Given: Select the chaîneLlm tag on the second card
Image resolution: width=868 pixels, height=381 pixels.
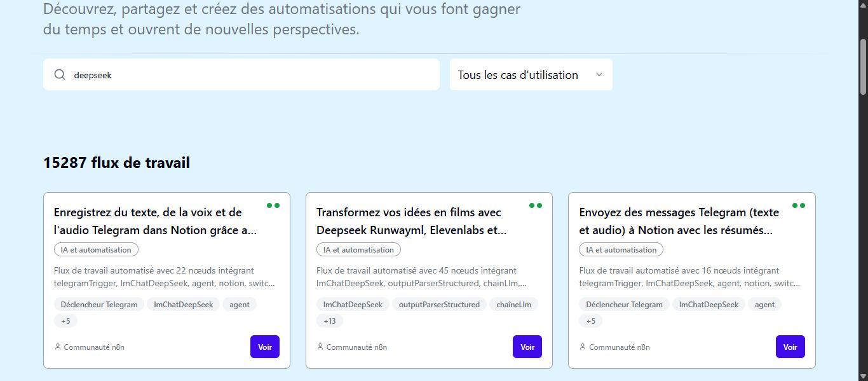Looking at the screenshot, I should 514,305.
